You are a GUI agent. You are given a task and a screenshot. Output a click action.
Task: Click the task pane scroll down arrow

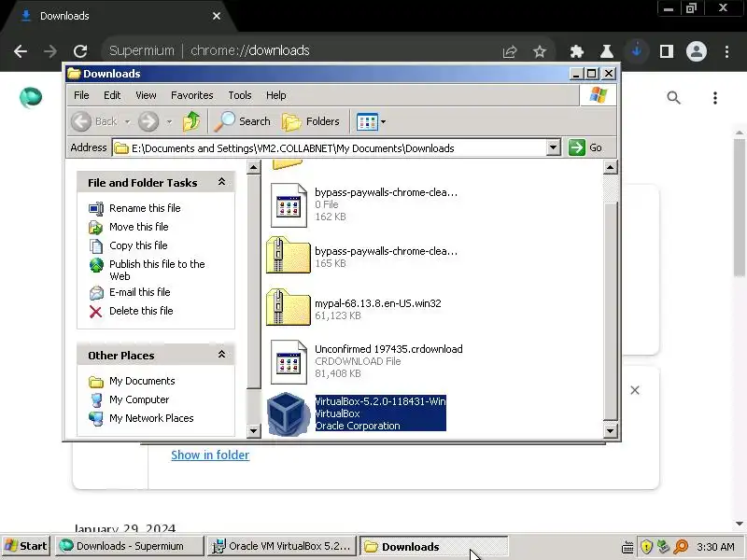253,431
